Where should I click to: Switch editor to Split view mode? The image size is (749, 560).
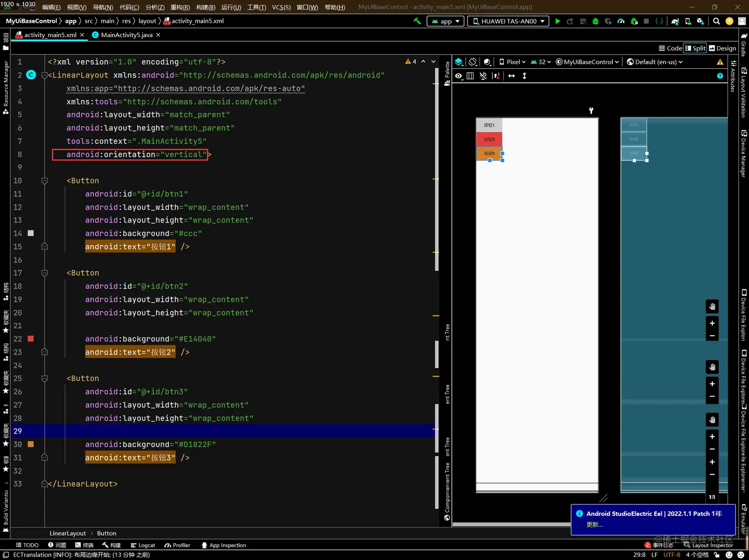click(695, 48)
